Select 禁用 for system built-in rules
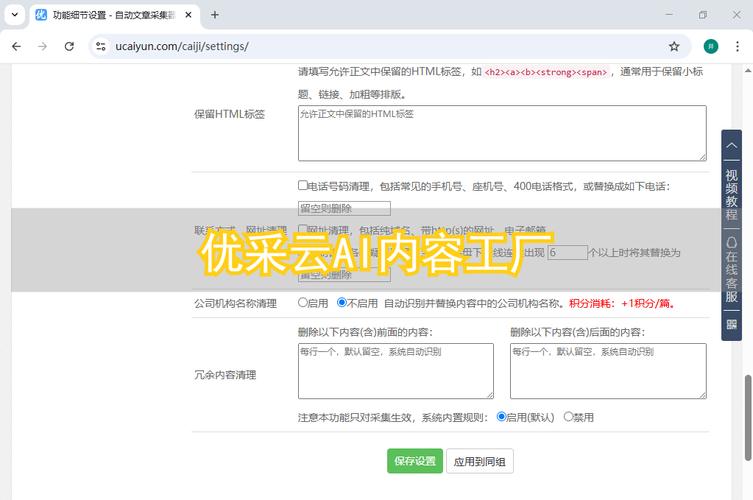753x500 pixels. tap(568, 416)
